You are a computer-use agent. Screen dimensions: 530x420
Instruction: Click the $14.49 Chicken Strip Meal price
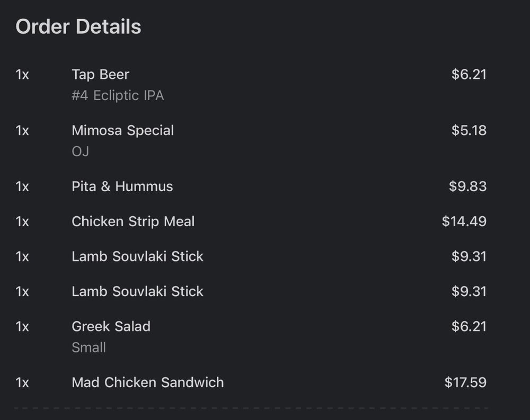[464, 221]
